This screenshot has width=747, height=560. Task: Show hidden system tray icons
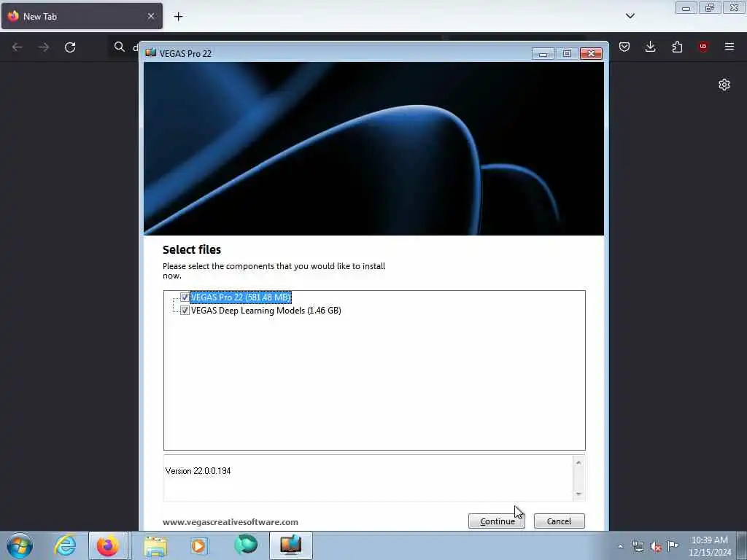(x=620, y=547)
